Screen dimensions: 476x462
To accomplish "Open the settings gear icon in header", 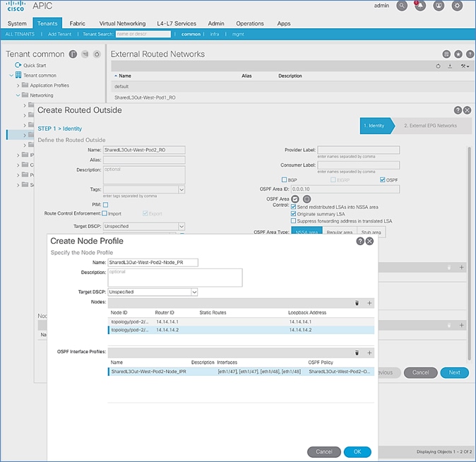I will pos(457,6).
